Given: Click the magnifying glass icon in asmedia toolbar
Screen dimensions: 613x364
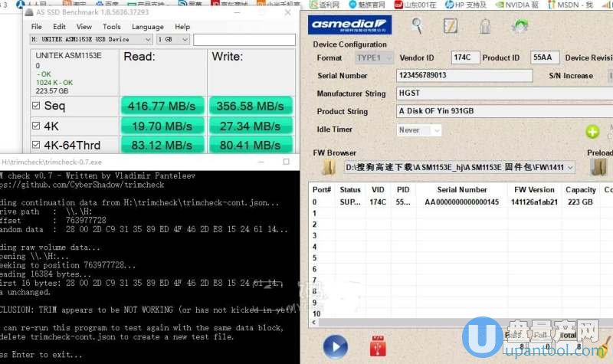Looking at the screenshot, I should coord(417,25).
